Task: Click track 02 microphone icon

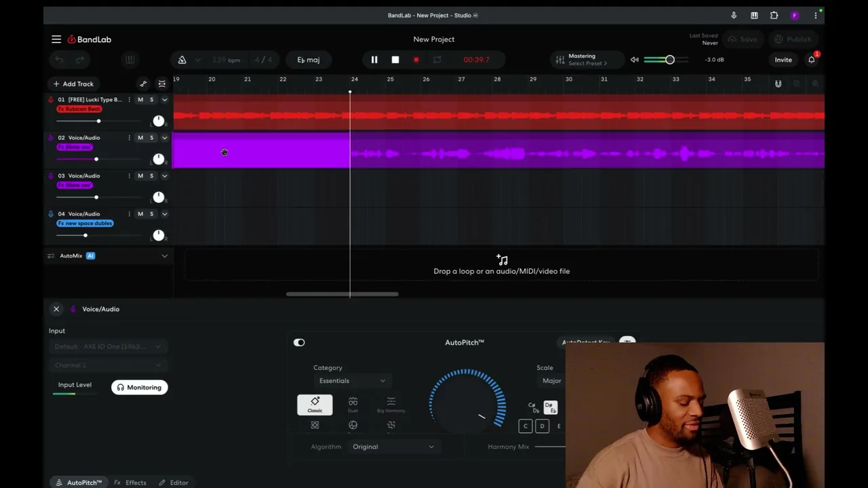Action: pyautogui.click(x=51, y=138)
